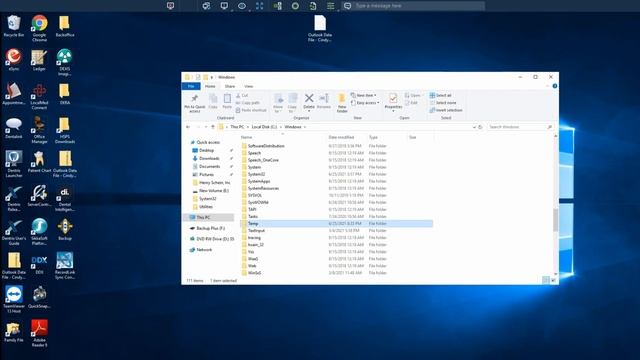The height and width of the screenshot is (360, 640).
Task: Click the fullscreen icon in the remote toolbar
Action: point(260,6)
